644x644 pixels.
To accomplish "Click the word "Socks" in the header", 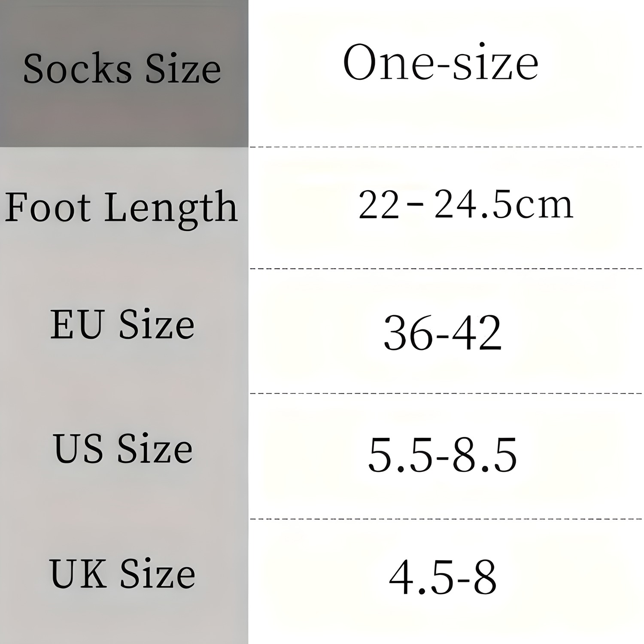I will [x=77, y=69].
